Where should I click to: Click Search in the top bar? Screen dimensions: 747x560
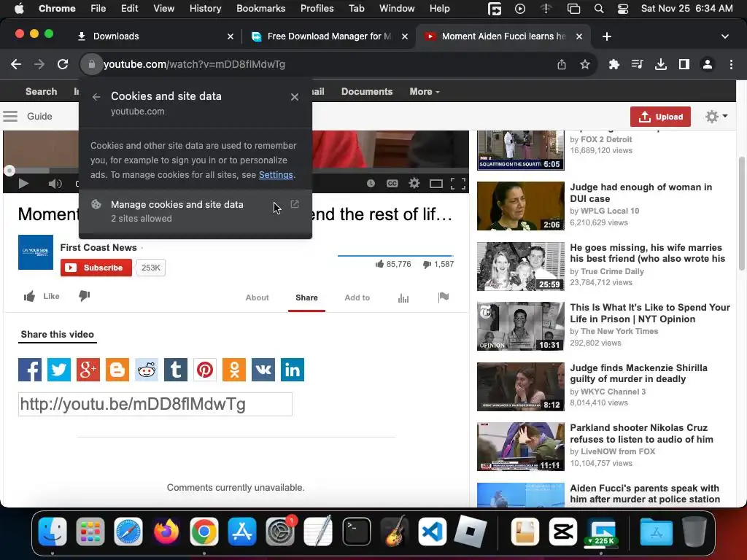(41, 91)
